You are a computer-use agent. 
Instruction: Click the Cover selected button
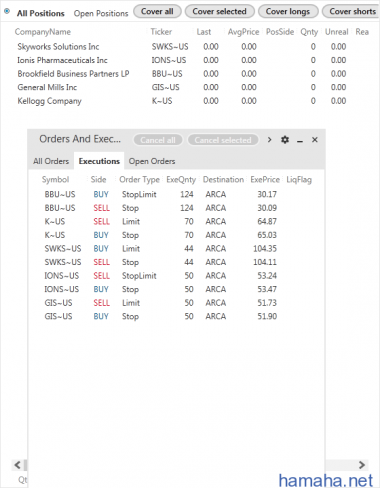pyautogui.click(x=219, y=12)
